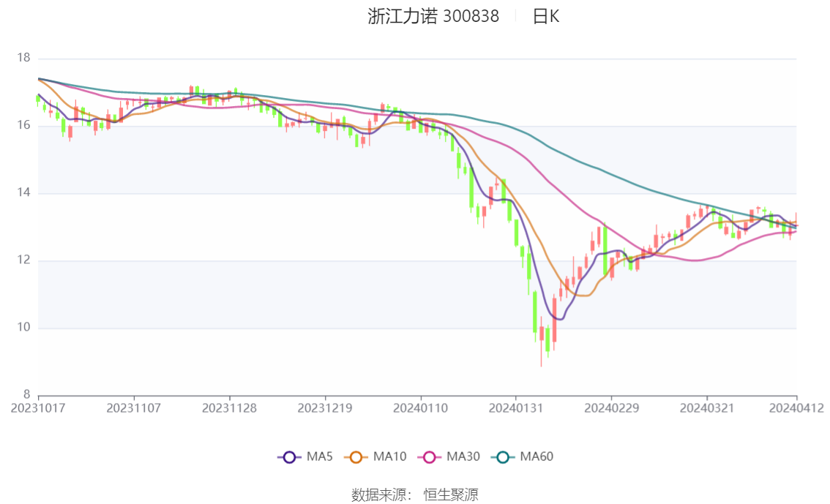Click the chart title 浙江力诺 300838

[x=433, y=16]
